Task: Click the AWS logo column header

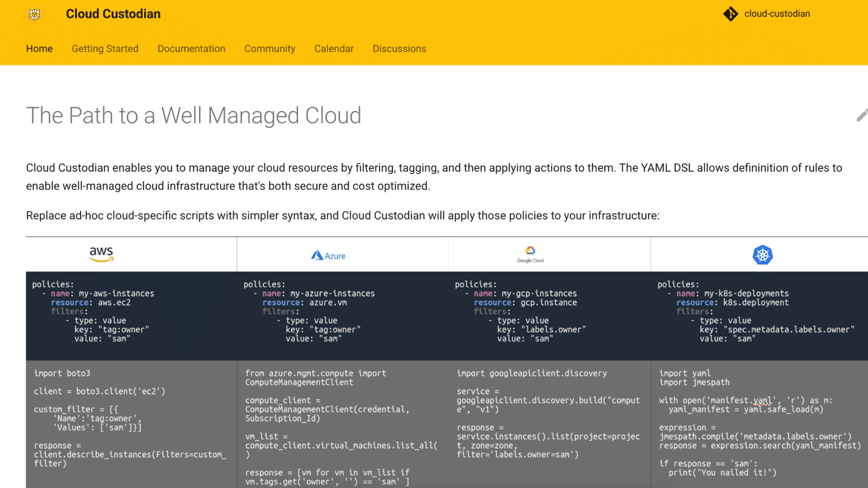Action: [x=101, y=254]
